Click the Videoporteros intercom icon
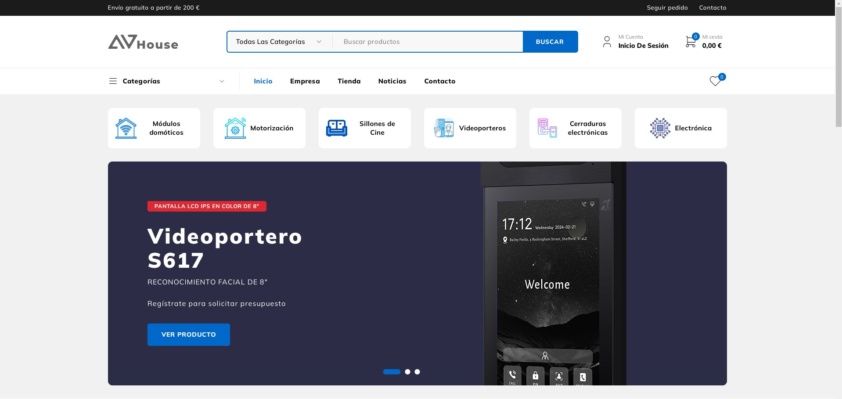 [x=444, y=128]
